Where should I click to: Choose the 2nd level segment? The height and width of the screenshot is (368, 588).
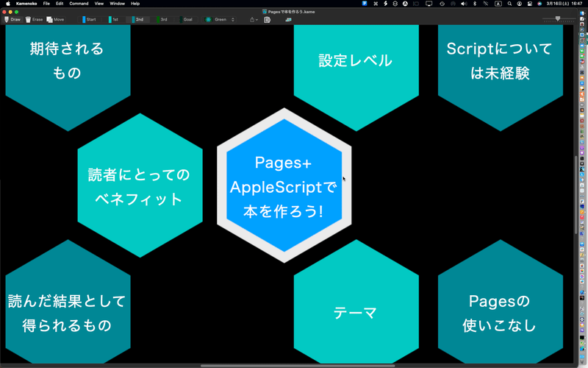pyautogui.click(x=137, y=20)
